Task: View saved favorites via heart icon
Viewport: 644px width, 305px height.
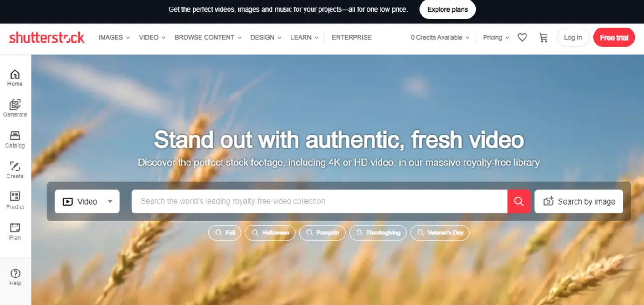Action: pos(522,37)
